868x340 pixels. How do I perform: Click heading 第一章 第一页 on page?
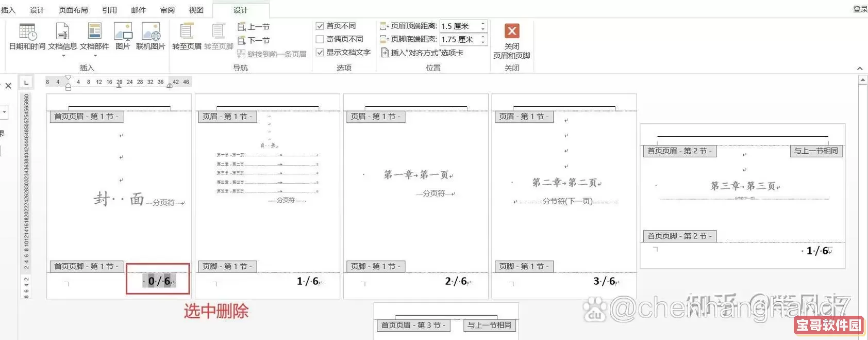coord(416,175)
